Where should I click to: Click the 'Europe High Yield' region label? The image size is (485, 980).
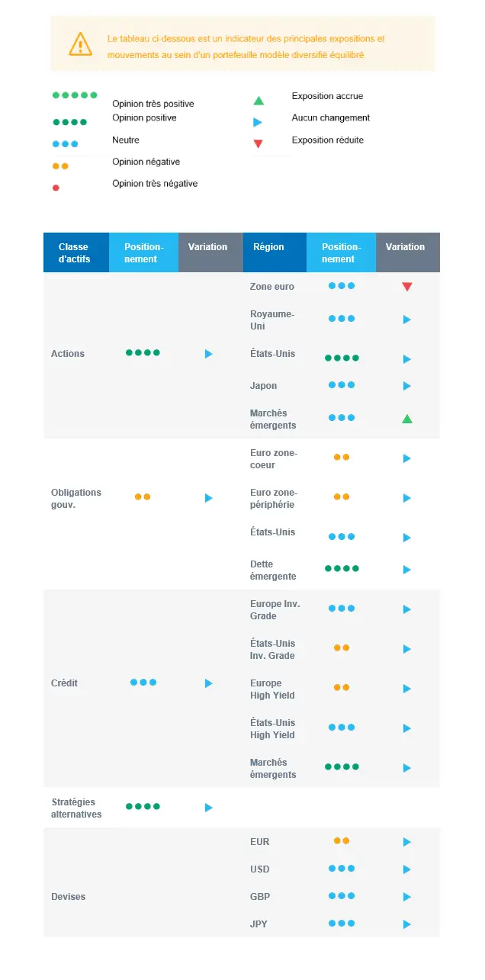tap(272, 689)
